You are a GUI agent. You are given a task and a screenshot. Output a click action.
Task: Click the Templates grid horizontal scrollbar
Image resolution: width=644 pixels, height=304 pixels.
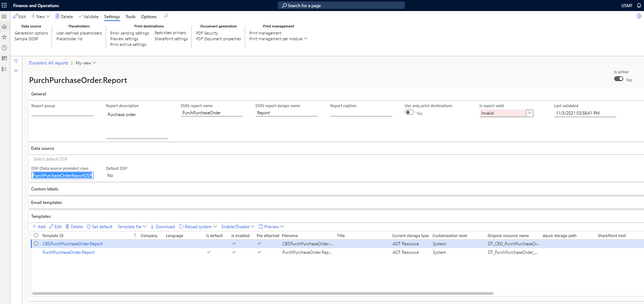(x=263, y=293)
